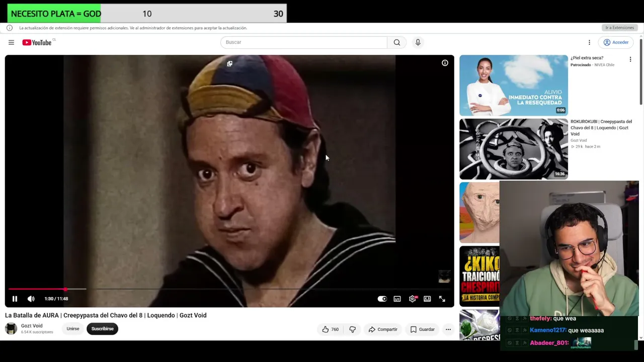
Task: Open the NIVEA ad options menu
Action: (x=630, y=59)
